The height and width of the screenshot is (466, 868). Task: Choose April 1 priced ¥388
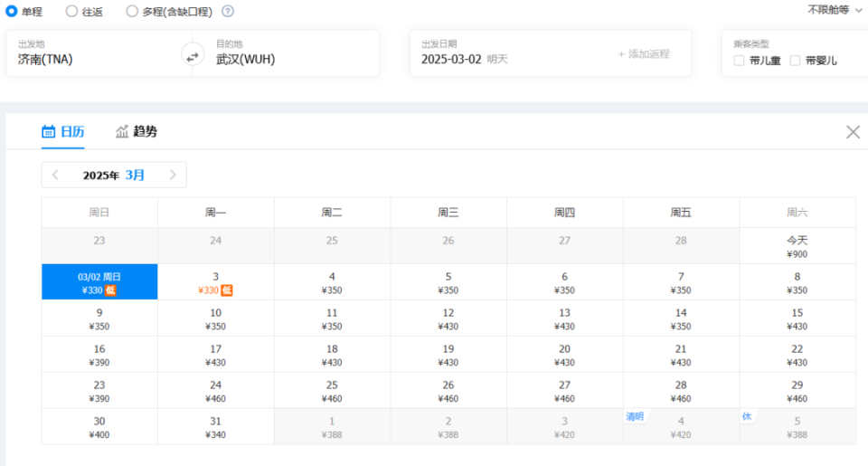click(x=332, y=427)
